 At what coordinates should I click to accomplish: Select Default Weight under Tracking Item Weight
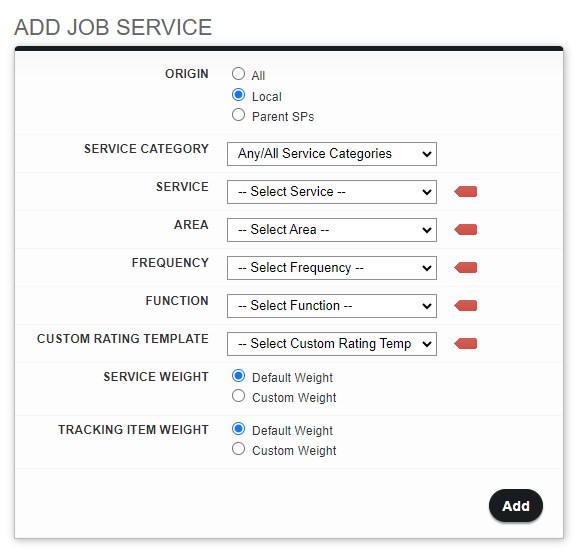coord(238,429)
